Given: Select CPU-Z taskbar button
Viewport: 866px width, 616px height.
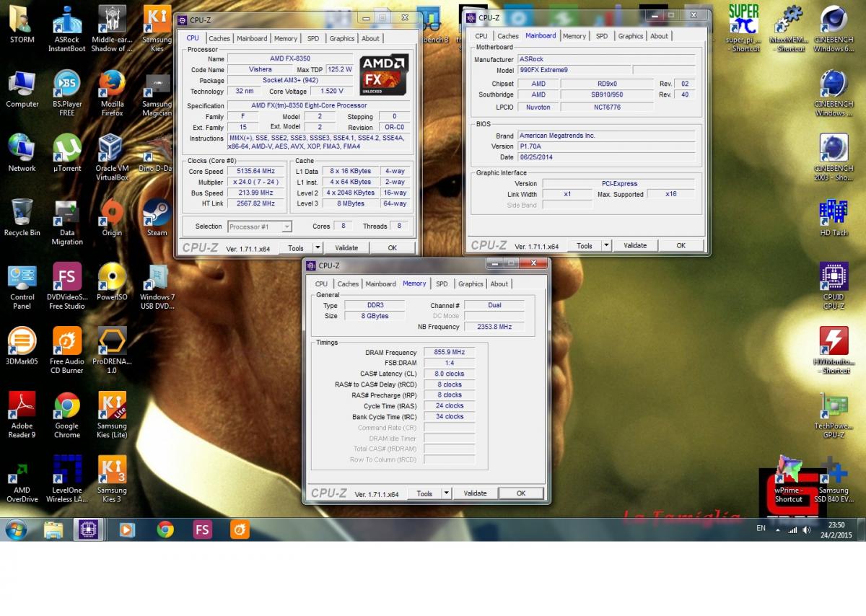Looking at the screenshot, I should [x=88, y=530].
